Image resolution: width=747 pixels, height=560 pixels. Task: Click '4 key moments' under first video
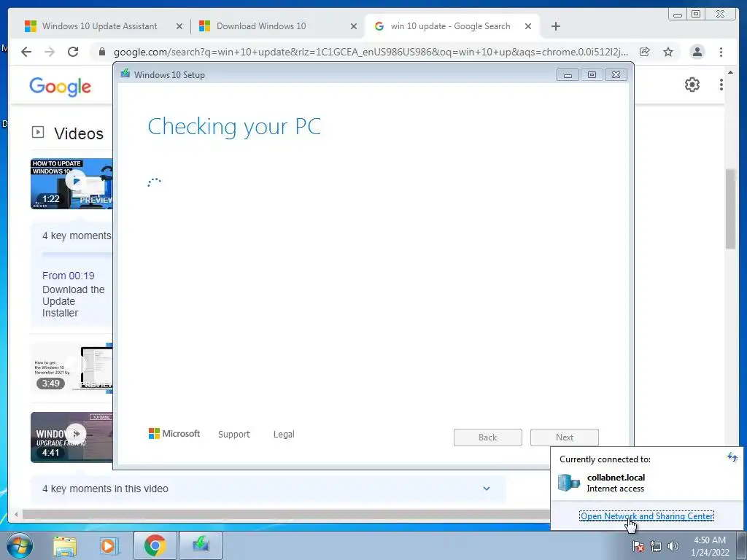click(76, 236)
